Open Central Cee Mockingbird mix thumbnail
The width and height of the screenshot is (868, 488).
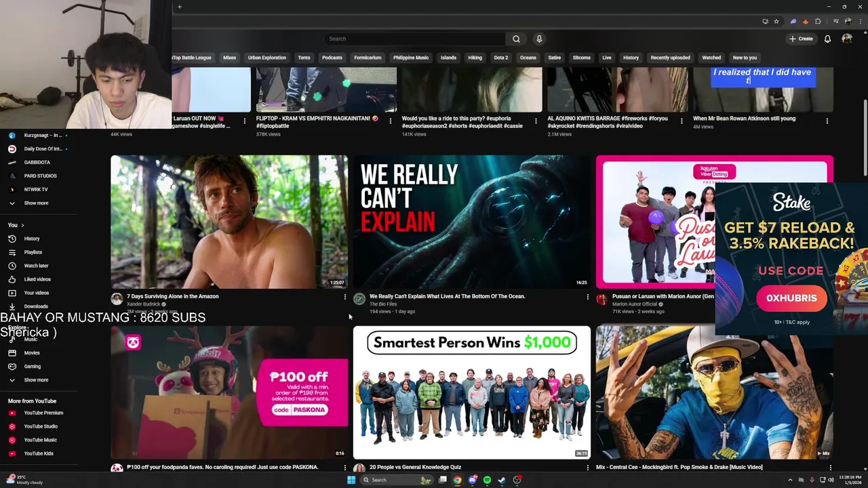714,392
